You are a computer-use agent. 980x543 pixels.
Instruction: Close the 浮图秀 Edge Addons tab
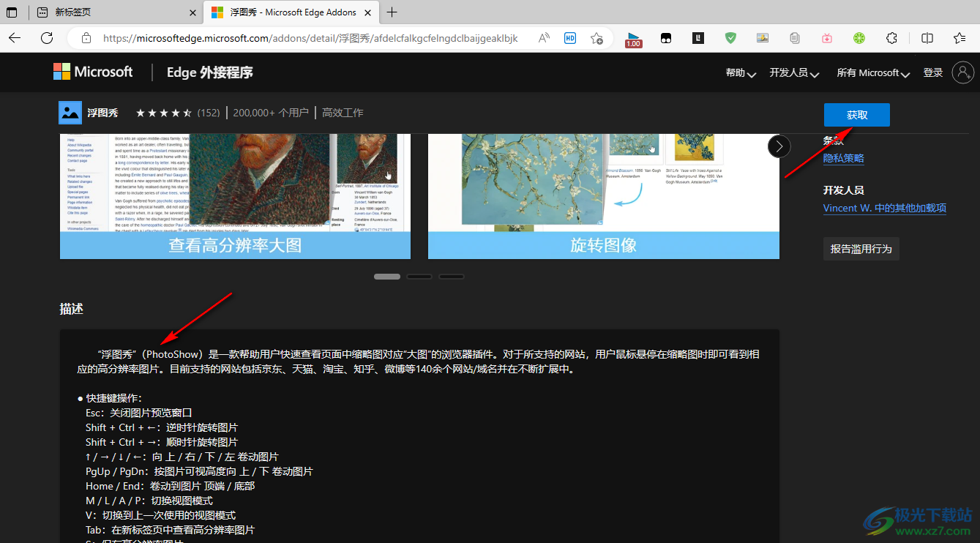pyautogui.click(x=367, y=12)
